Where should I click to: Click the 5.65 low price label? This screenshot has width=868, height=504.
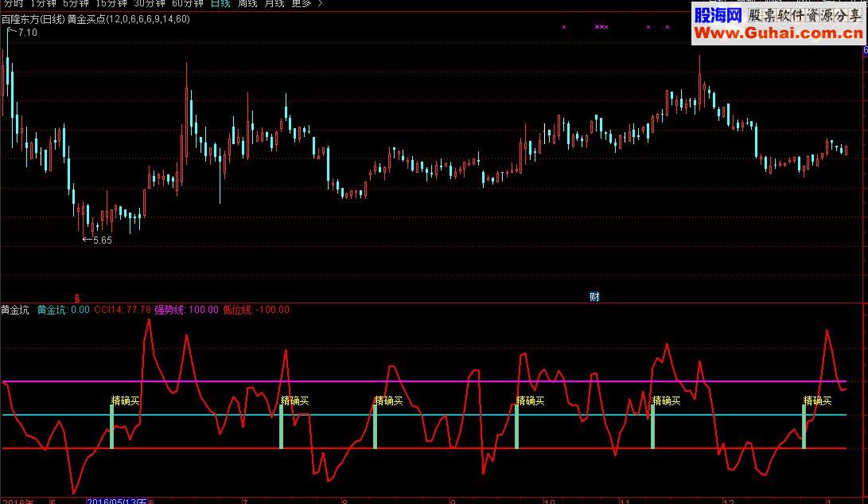pos(103,240)
